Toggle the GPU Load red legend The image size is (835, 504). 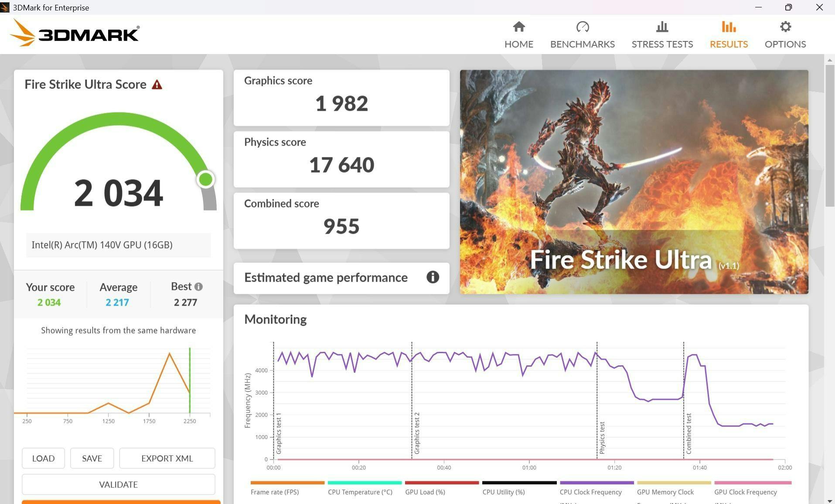[442, 483]
